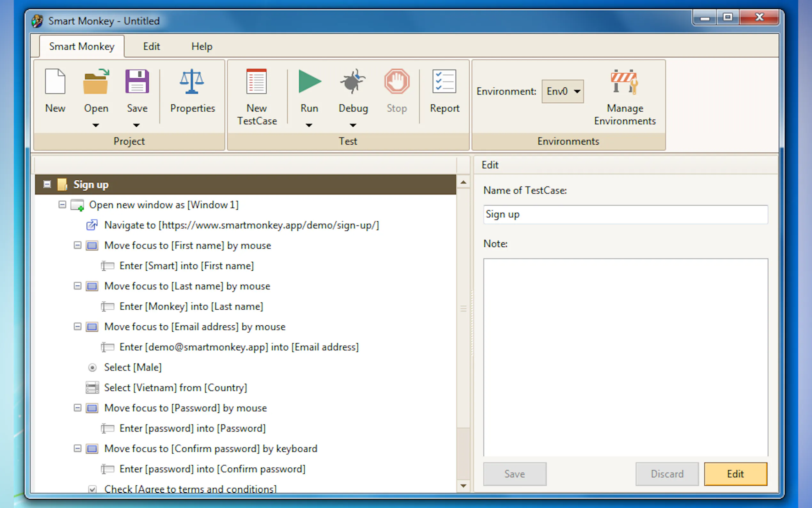Select Check [Agree to terms and conditions] step
The width and height of the screenshot is (812, 508).
pyautogui.click(x=190, y=489)
